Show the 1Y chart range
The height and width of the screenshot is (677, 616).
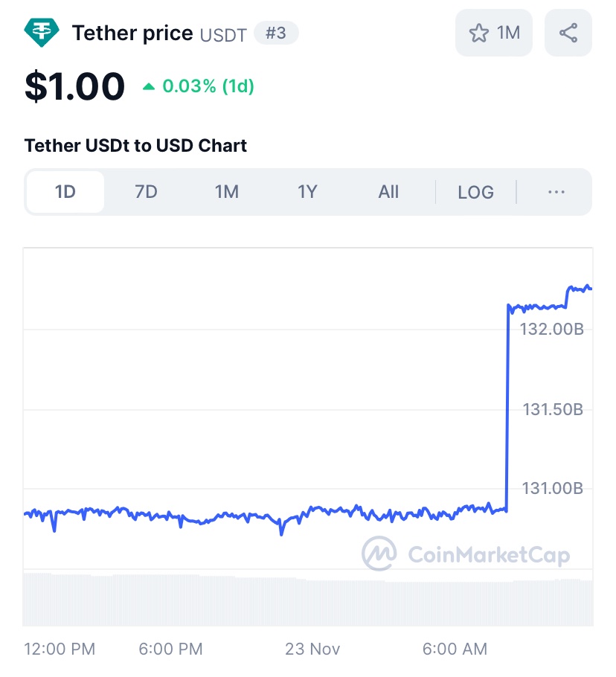point(307,192)
